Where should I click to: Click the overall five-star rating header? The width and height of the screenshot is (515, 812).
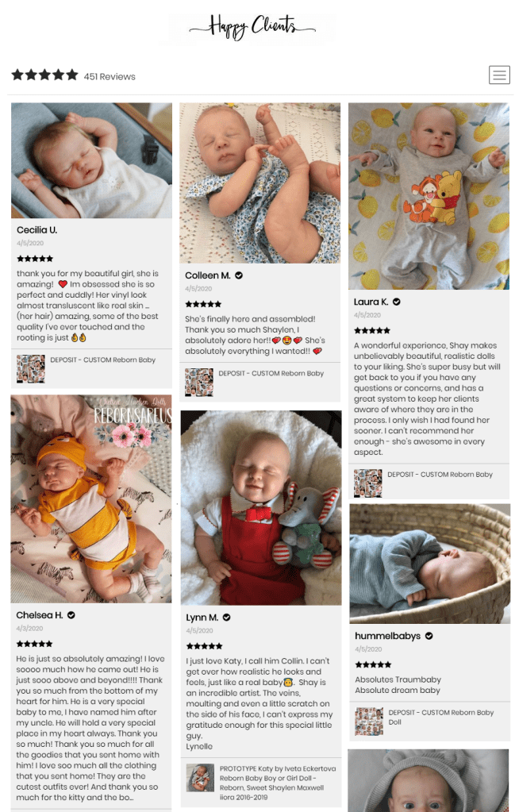click(44, 75)
